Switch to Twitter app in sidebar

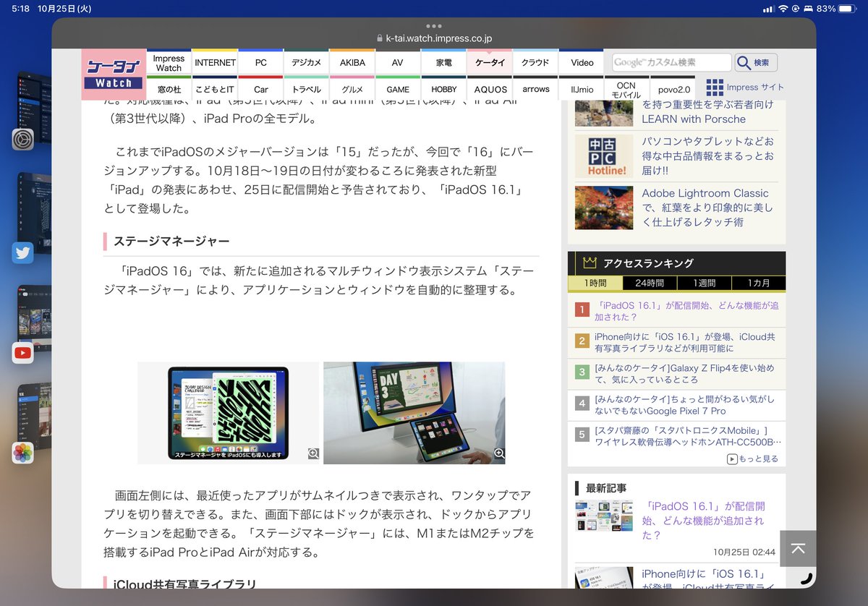point(23,252)
